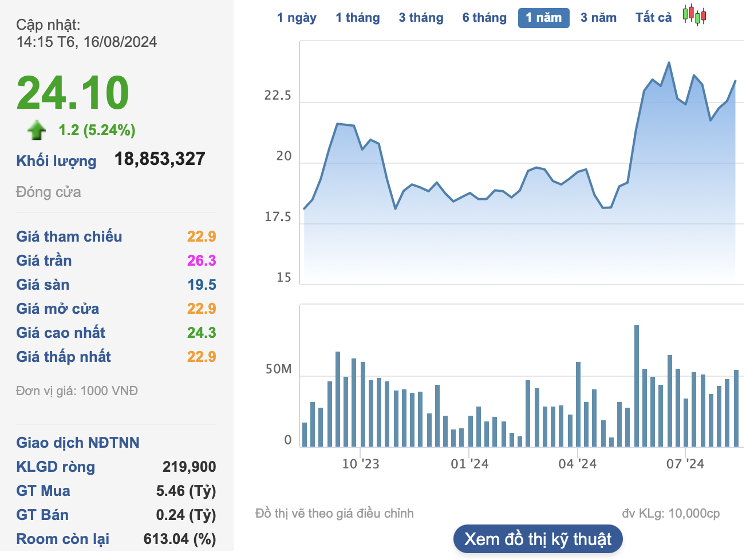Select the '3 năm' time range tab

[x=598, y=18]
